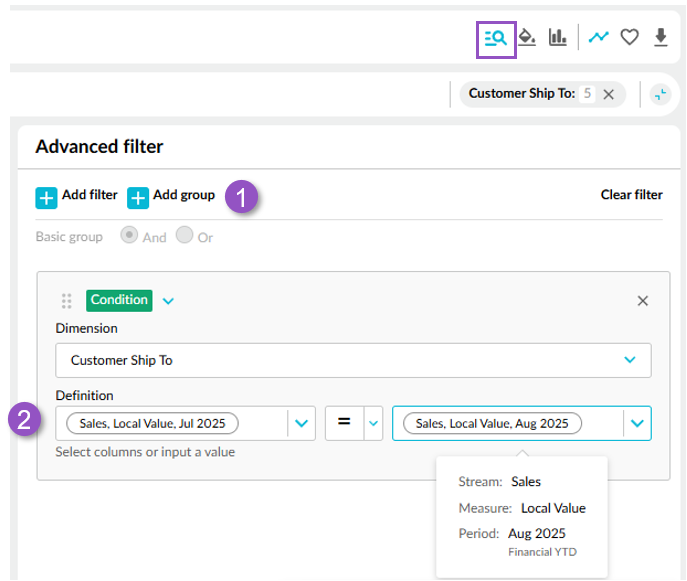
Task: Open the bar chart icon
Action: click(x=557, y=38)
